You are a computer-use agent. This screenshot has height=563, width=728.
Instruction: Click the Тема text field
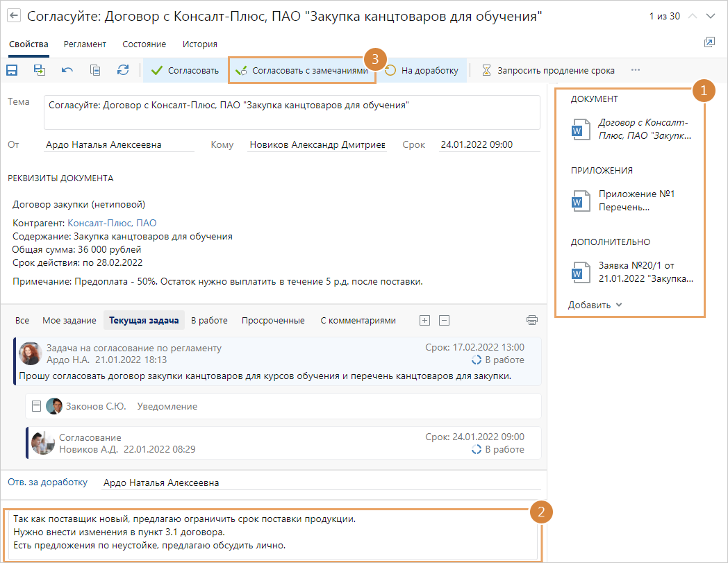coord(291,112)
